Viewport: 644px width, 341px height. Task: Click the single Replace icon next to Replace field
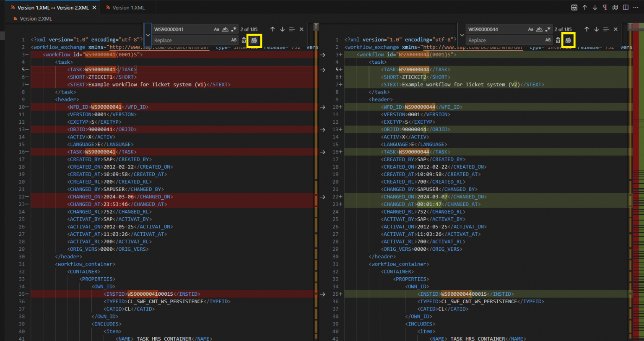(244, 40)
